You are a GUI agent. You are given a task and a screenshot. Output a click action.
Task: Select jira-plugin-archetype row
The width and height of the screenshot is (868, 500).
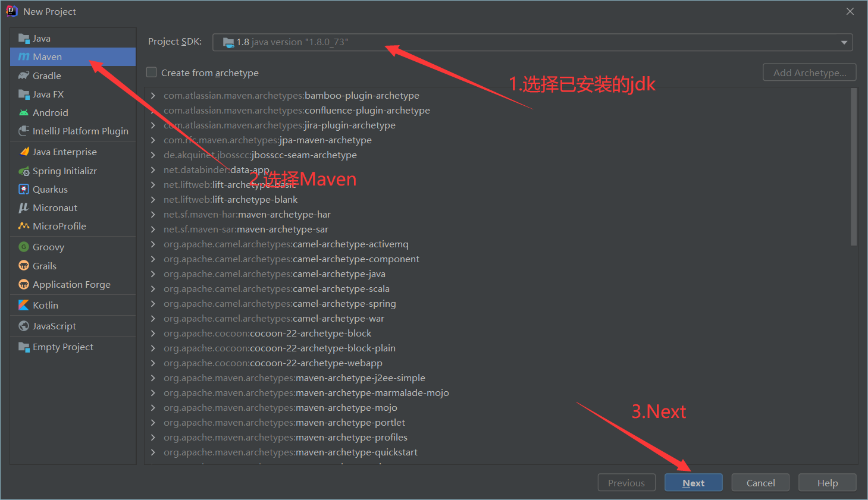(x=497, y=125)
